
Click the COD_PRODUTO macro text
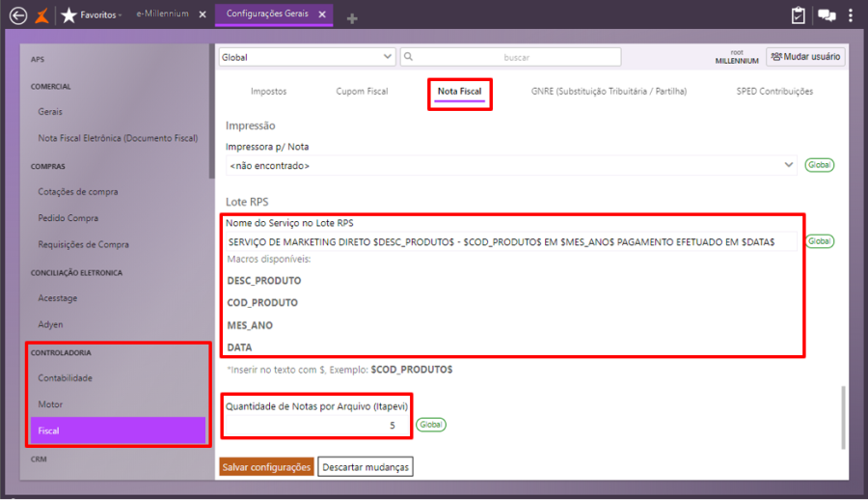(262, 303)
